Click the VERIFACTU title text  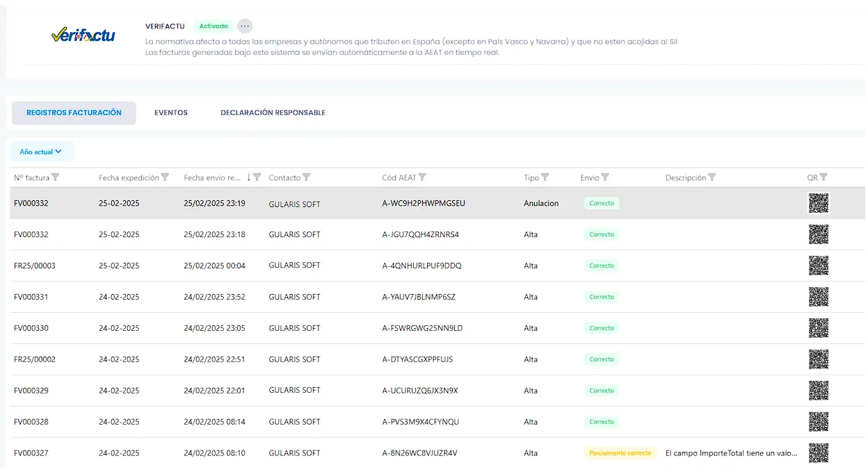click(x=165, y=26)
